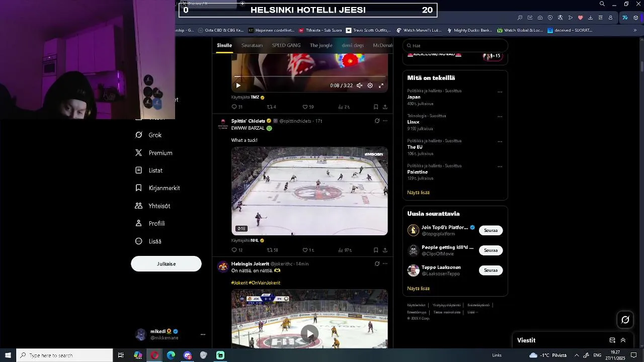This screenshot has width=644, height=362.
Task: Repost the TMZ post with 4 reposts
Action: coord(271,107)
